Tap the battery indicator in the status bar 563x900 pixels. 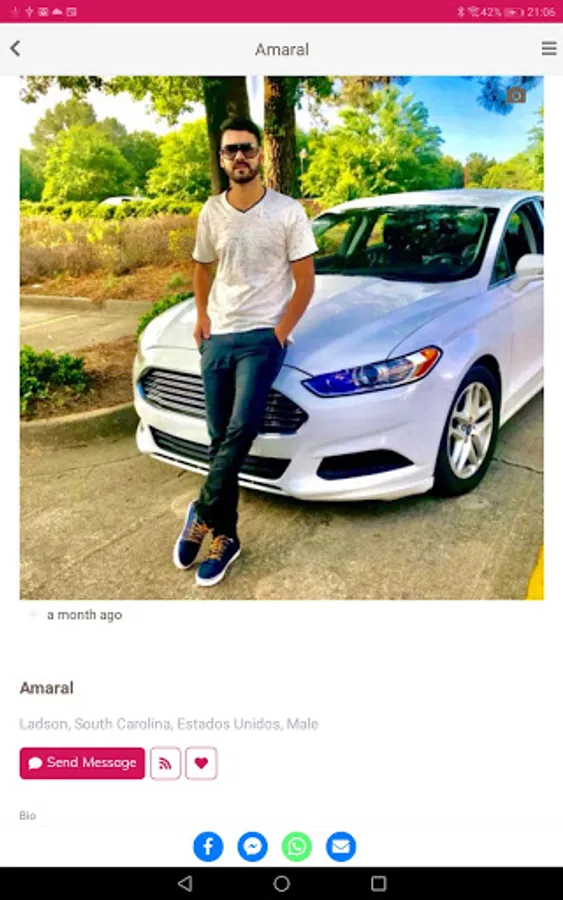click(x=514, y=11)
